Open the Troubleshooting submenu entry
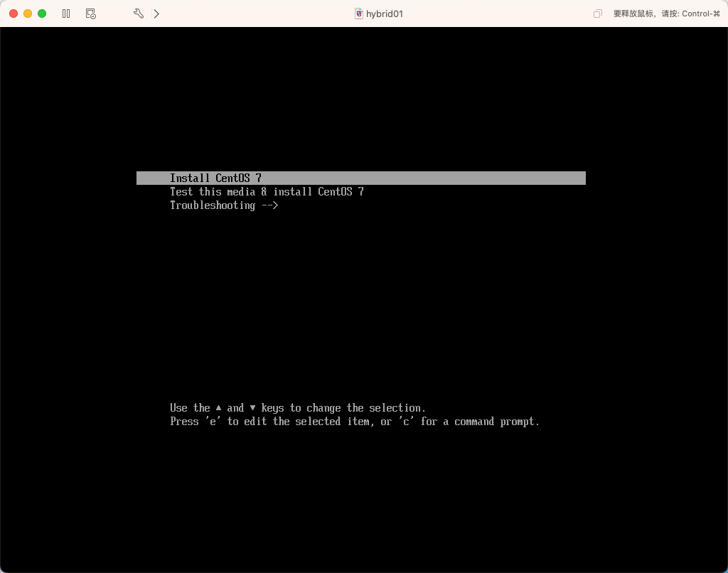 [224, 205]
